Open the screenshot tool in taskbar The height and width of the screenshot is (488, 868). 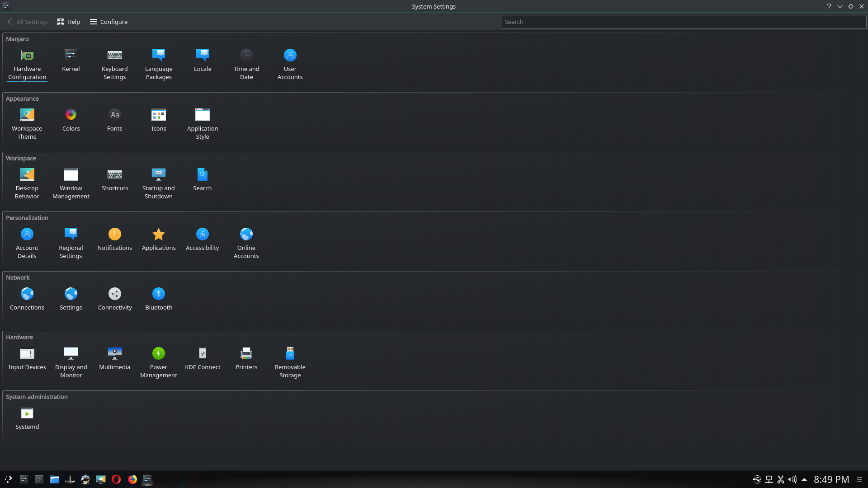[x=101, y=479]
